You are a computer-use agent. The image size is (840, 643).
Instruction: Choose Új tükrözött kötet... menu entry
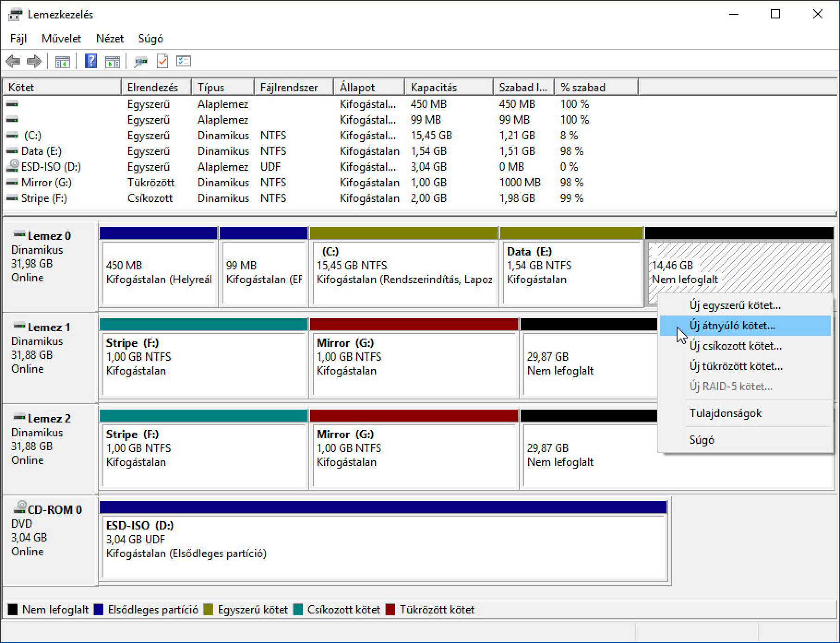(x=745, y=366)
